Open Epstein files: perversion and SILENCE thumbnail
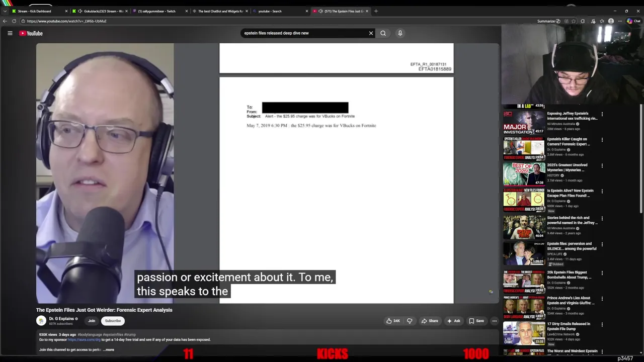This screenshot has width=644, height=362. pyautogui.click(x=524, y=253)
